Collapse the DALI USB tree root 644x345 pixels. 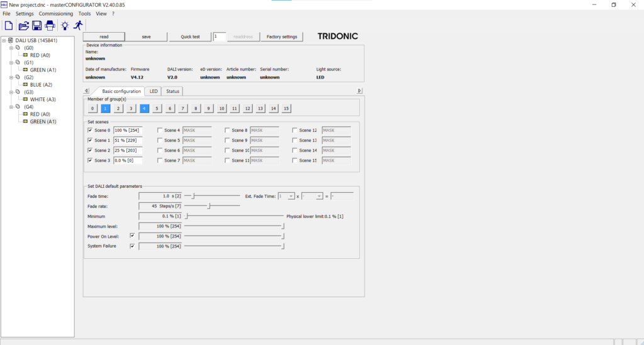tap(4, 40)
